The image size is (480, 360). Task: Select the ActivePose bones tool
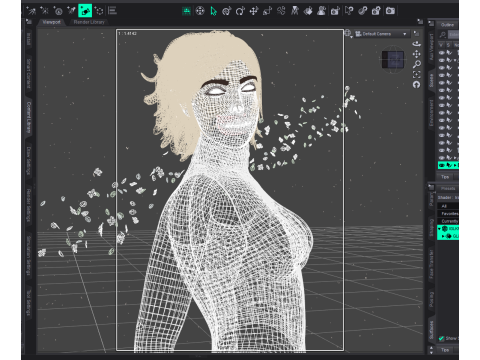tap(281, 11)
